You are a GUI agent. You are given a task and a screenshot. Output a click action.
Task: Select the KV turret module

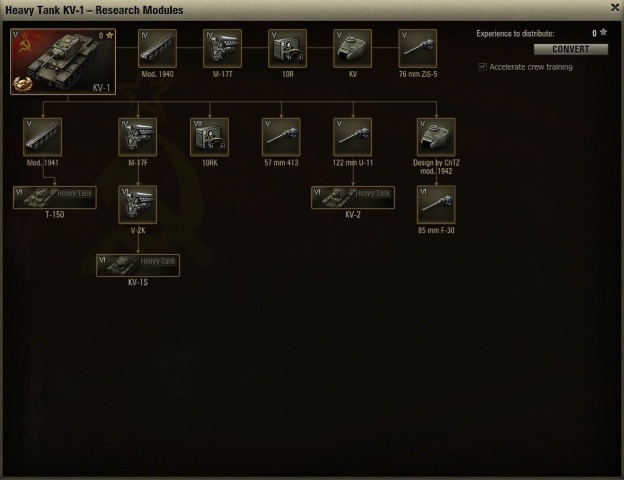pyautogui.click(x=353, y=48)
